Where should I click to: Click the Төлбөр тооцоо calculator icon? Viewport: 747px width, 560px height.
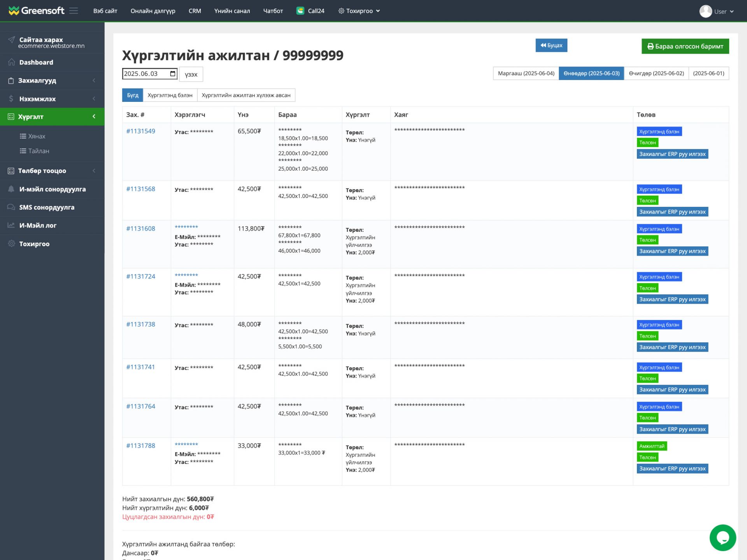(x=11, y=171)
